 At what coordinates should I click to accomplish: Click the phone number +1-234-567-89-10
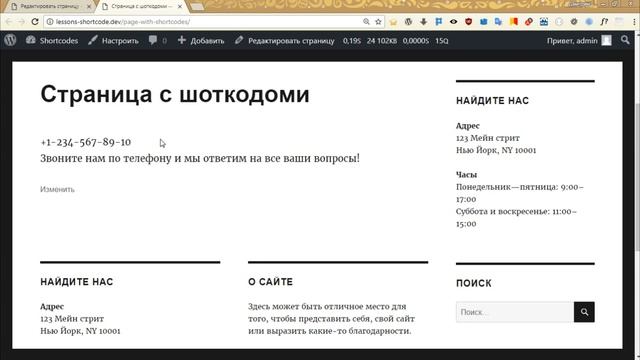click(x=85, y=142)
